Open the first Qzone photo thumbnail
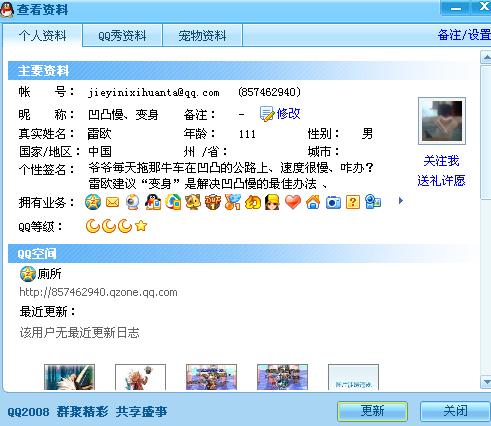This screenshot has height=426, width=491. (x=69, y=377)
